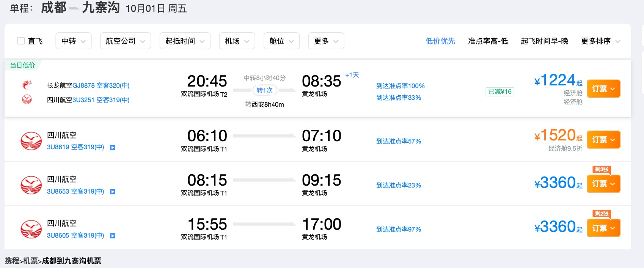Open flight 3U8653 空客319 details link
Viewport: 644px width, 268px height.
click(75, 191)
